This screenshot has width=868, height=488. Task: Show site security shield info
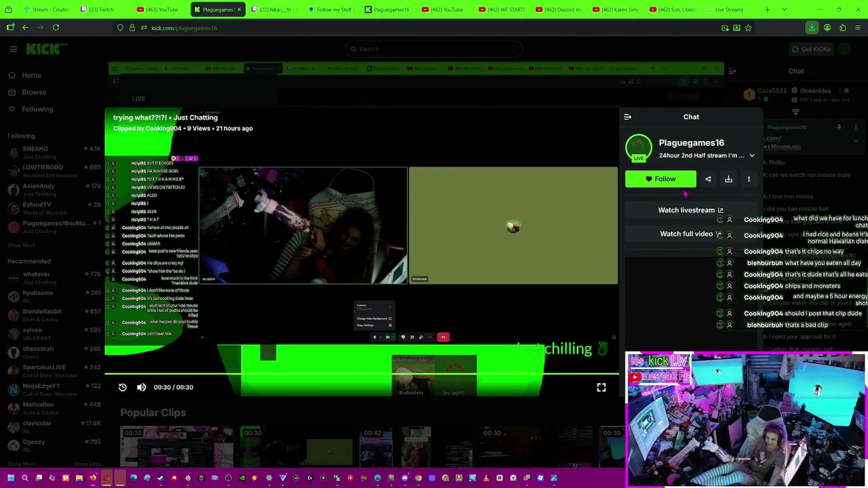pyautogui.click(x=120, y=28)
